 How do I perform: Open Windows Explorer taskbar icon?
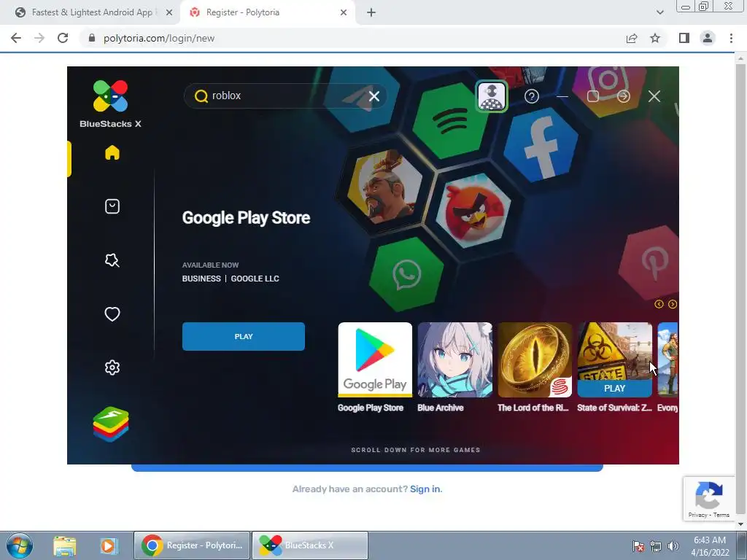(64, 545)
